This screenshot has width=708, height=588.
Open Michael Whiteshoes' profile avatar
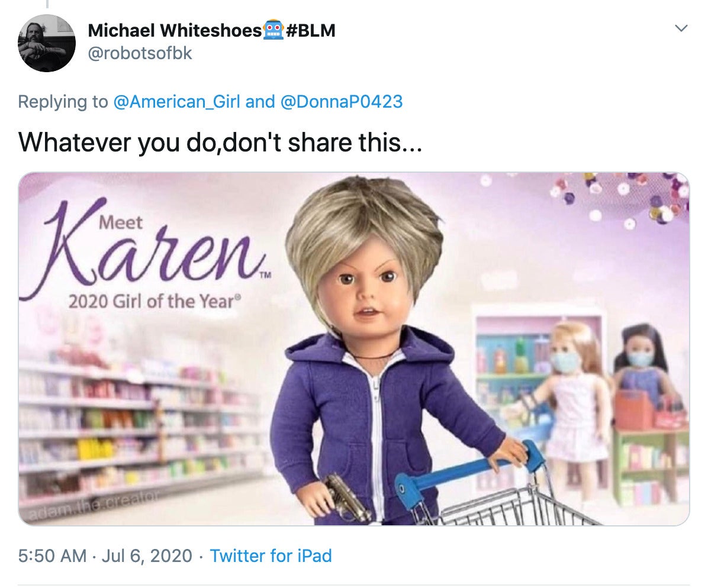pyautogui.click(x=47, y=43)
